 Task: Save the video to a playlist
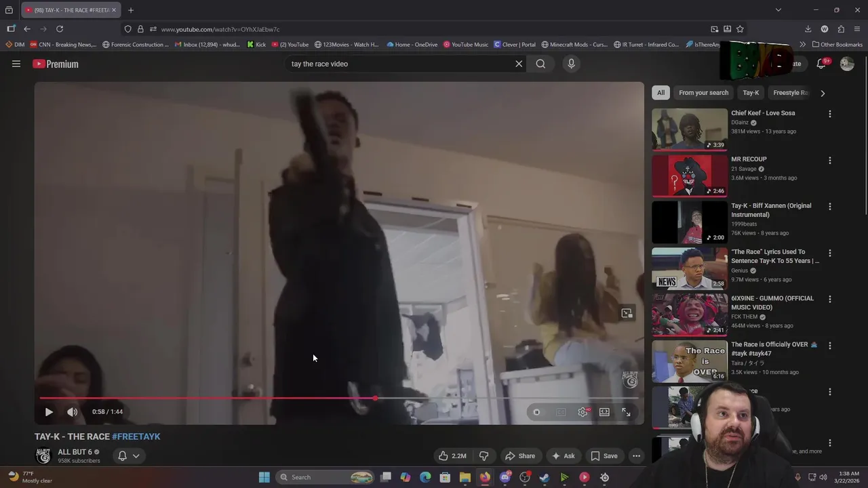point(604,456)
